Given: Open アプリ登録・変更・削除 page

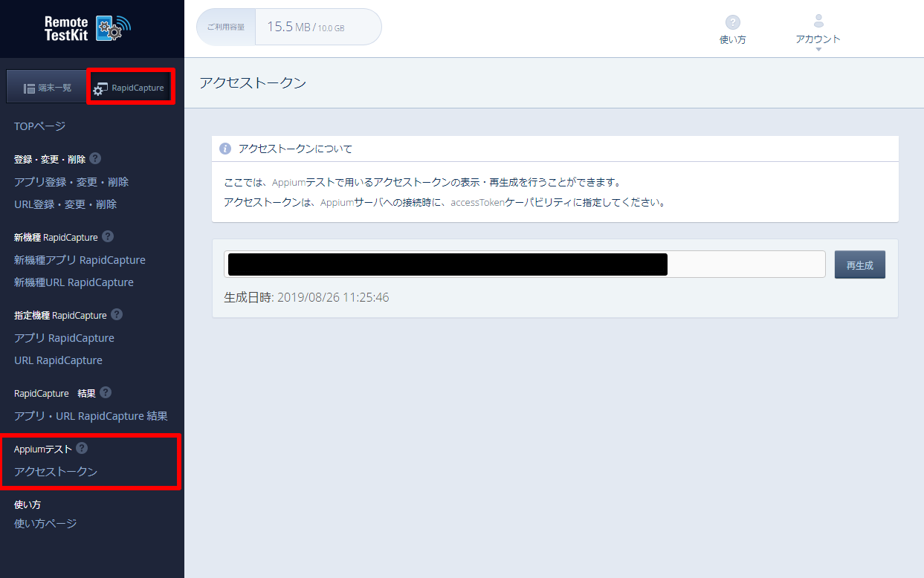Looking at the screenshot, I should tap(71, 182).
